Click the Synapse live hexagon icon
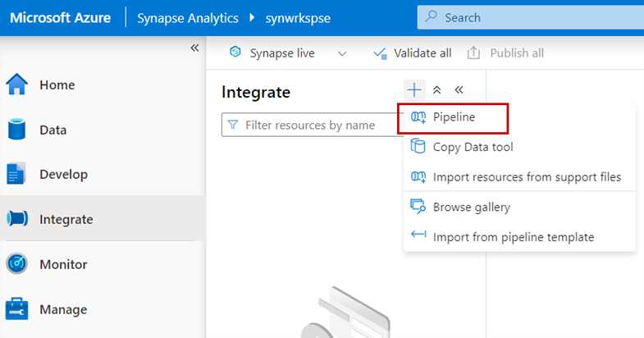This screenshot has width=644, height=338. (235, 53)
